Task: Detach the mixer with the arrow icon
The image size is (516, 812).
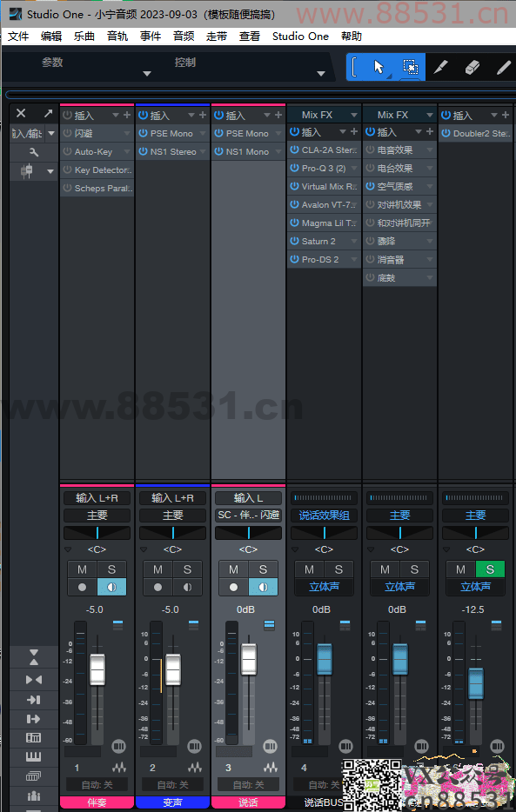Action: 48,113
